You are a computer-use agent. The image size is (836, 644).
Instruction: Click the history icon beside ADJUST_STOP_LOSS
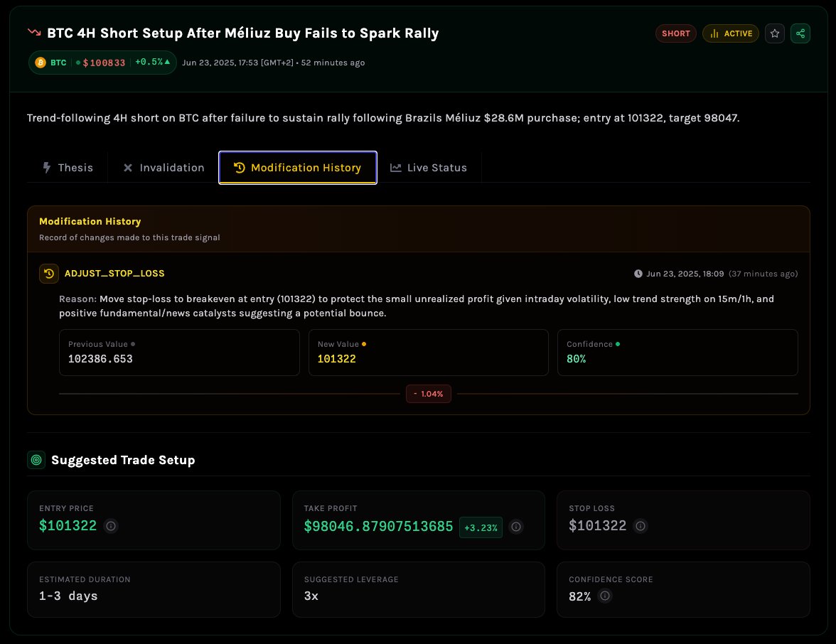pos(48,273)
